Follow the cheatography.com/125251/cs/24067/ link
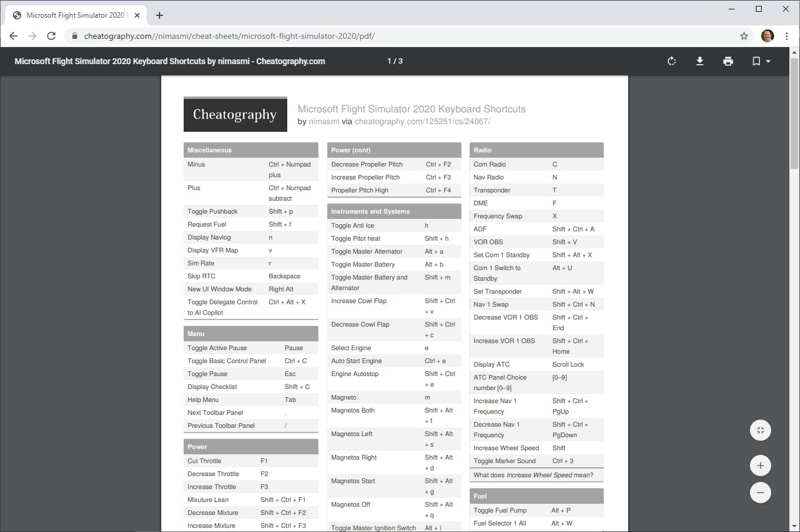Image resolution: width=800 pixels, height=532 pixels. pos(422,122)
